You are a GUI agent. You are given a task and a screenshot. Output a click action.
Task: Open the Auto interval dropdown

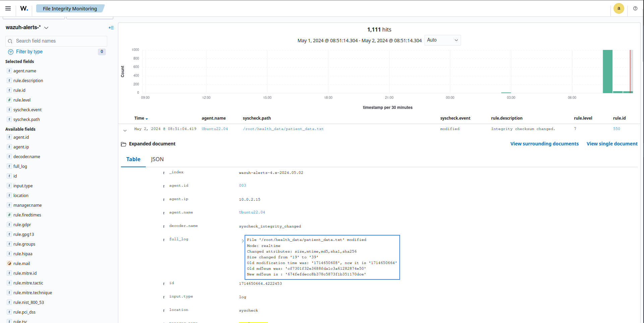click(x=442, y=40)
